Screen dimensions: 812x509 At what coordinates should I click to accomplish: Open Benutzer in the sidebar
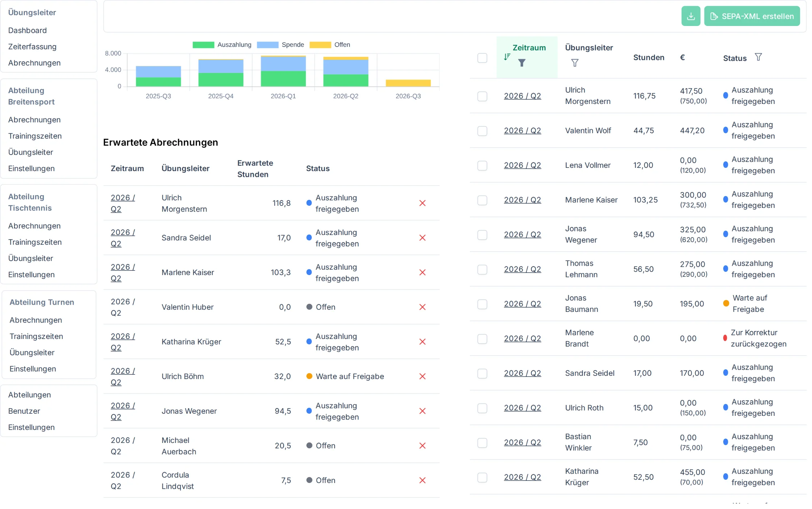tap(24, 411)
